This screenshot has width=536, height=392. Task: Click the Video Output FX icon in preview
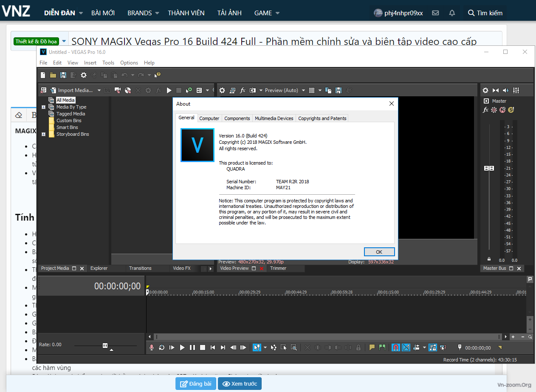click(x=243, y=90)
